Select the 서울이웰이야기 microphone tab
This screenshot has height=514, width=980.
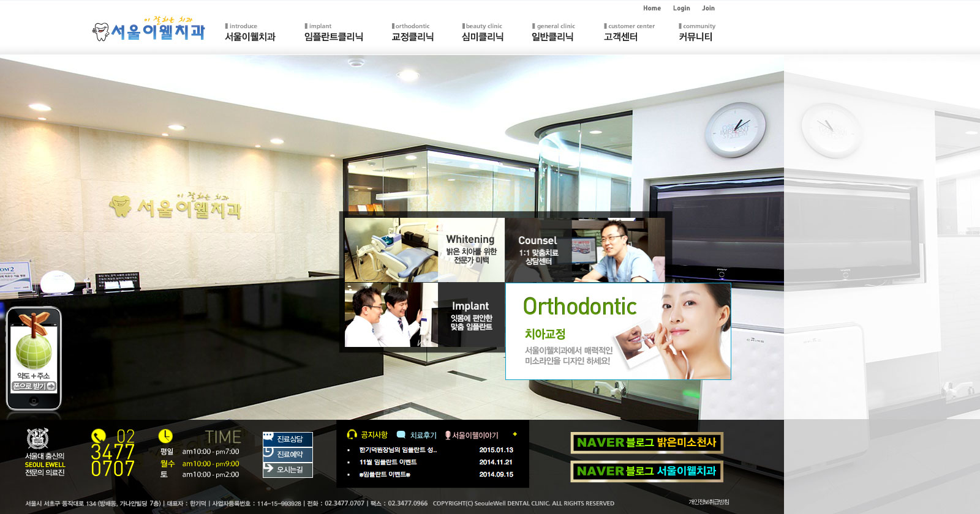pyautogui.click(x=472, y=435)
